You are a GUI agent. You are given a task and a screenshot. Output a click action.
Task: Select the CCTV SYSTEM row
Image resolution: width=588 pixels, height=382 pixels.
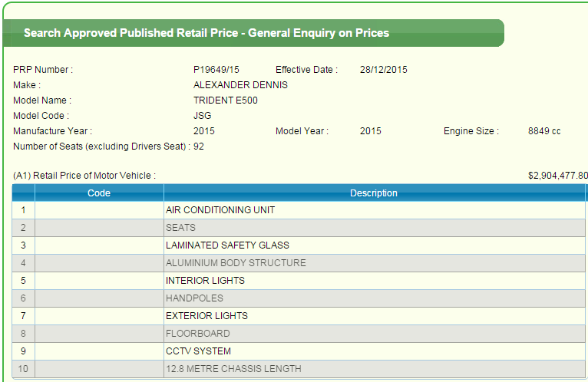(299, 351)
